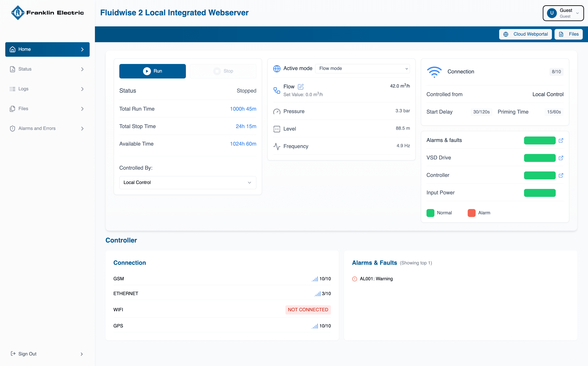Click the GPS signal bars icon

[x=315, y=326]
